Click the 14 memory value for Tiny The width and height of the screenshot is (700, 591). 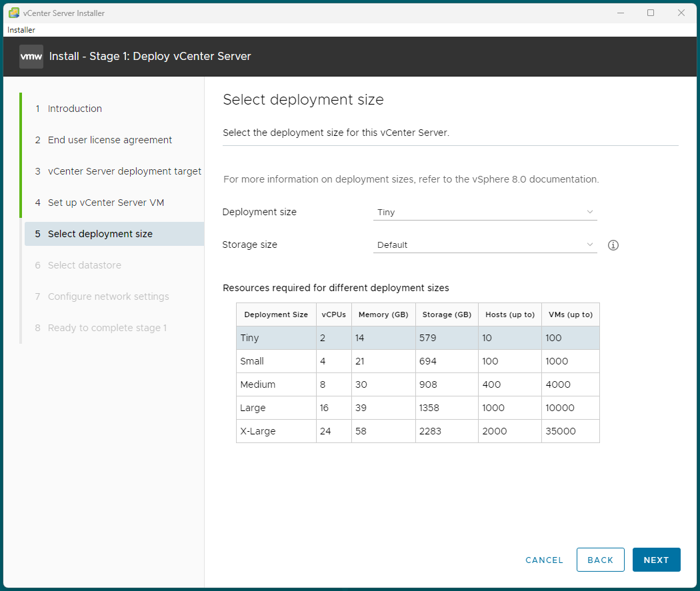click(x=360, y=338)
